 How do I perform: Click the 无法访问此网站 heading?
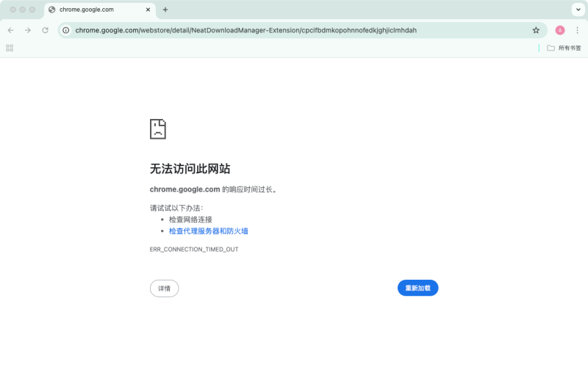click(x=190, y=169)
